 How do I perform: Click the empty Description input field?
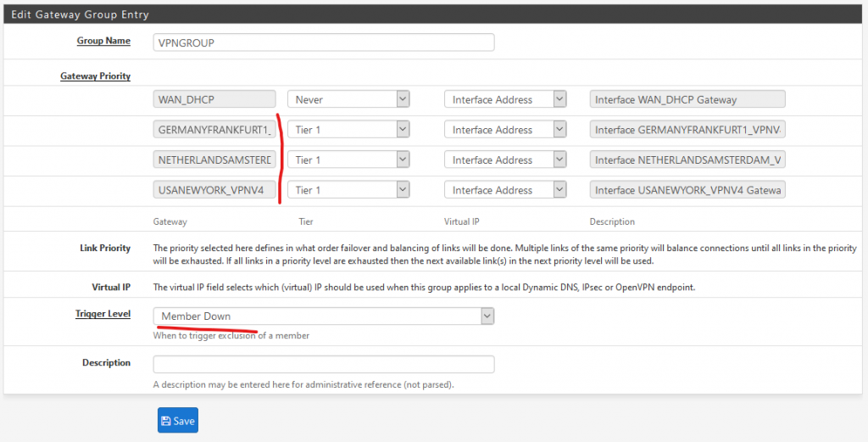323,365
